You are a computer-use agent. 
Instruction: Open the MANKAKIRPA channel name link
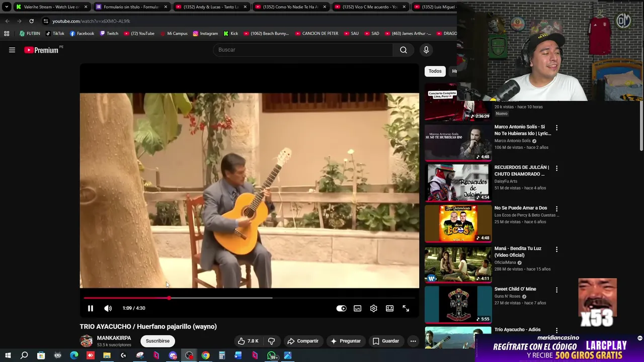click(114, 338)
